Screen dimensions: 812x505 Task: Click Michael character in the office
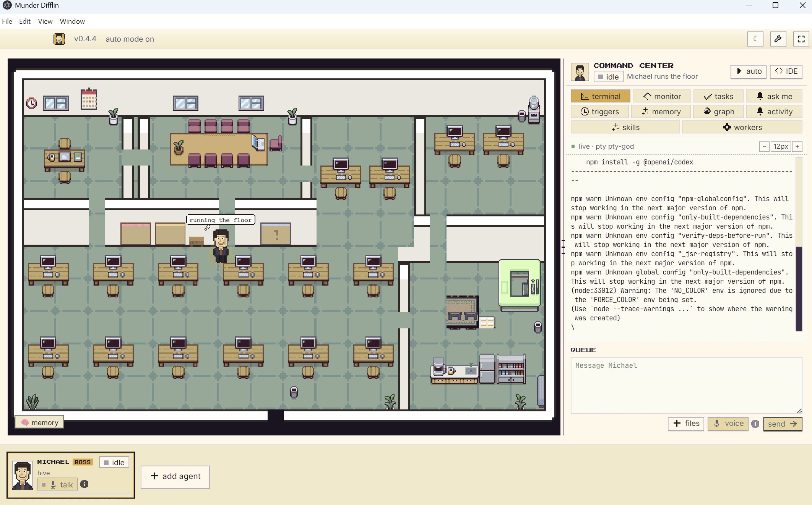click(221, 246)
